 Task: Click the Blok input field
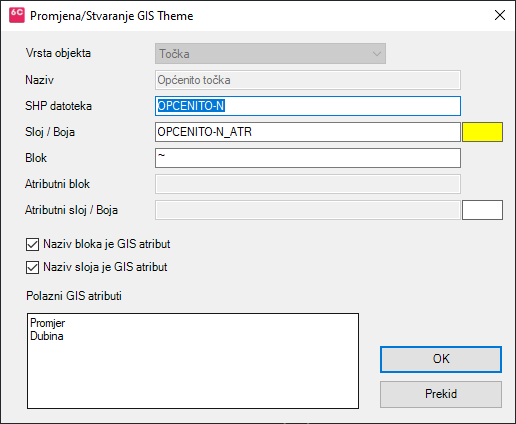tap(308, 158)
